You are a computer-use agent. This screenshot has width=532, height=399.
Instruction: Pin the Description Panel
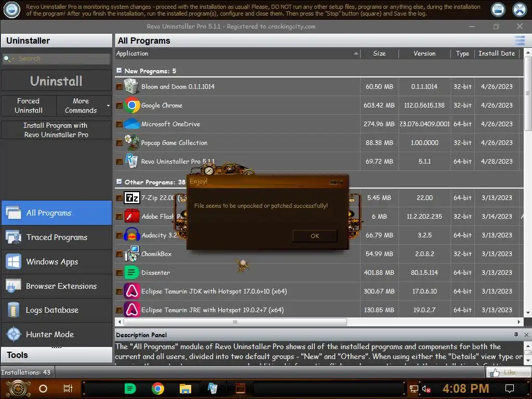(516, 335)
